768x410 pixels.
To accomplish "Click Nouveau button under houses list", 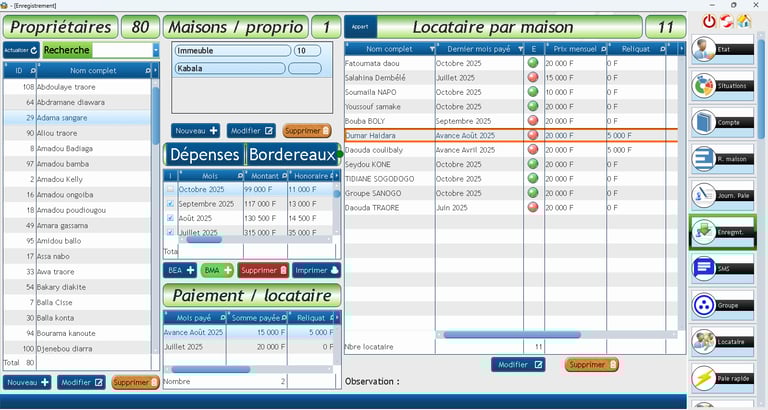I will [x=195, y=131].
